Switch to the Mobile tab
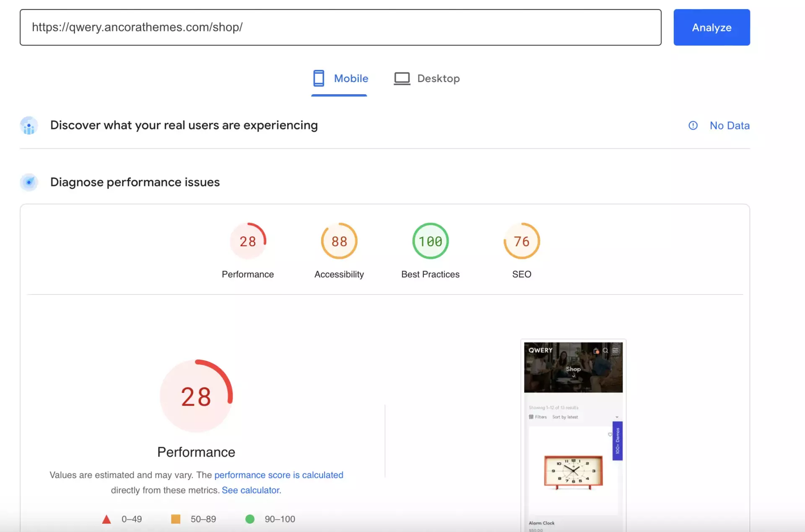The image size is (805, 532). tap(351, 78)
